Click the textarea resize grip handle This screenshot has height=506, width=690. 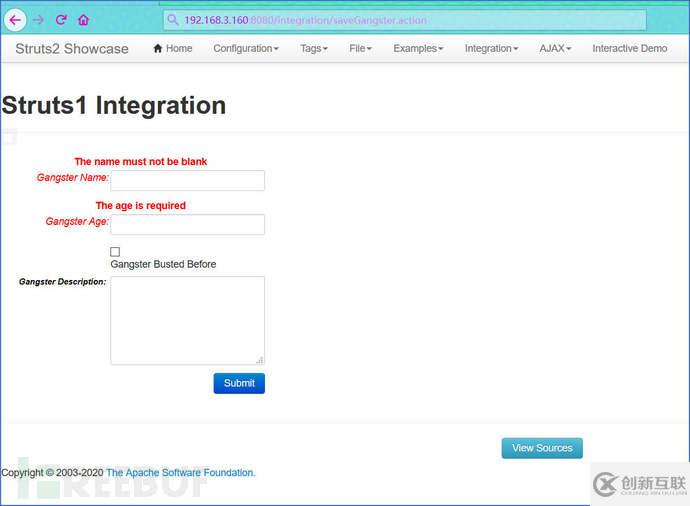(260, 360)
